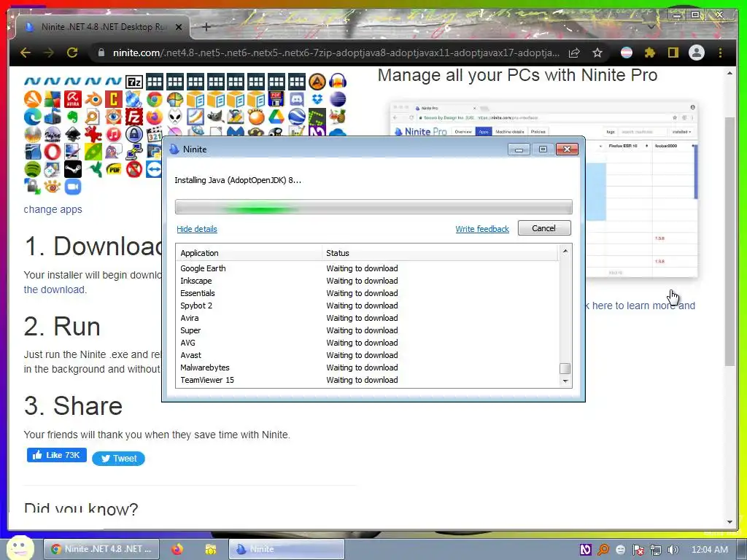Select the Inkscape row in the list
This screenshot has width=747, height=560.
click(367, 281)
